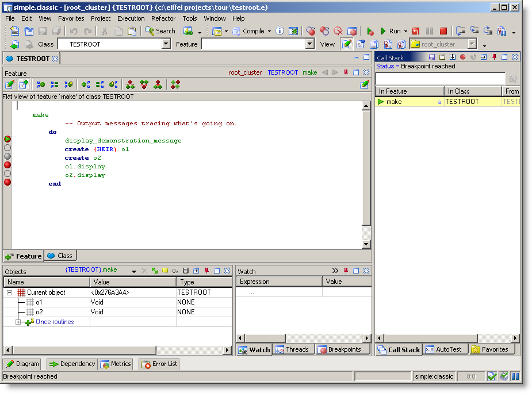Viewport: 532px width, 393px height.
Task: Click the editor's vertical scrollbar down arrow
Action: coord(366,244)
